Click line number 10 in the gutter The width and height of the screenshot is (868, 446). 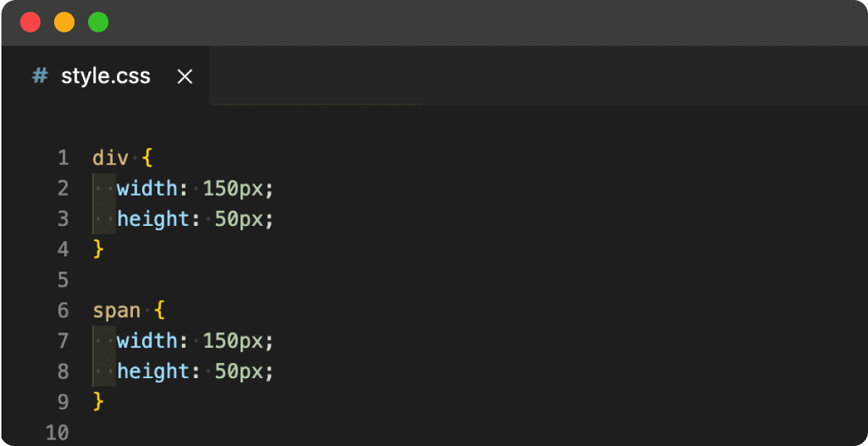(x=57, y=432)
